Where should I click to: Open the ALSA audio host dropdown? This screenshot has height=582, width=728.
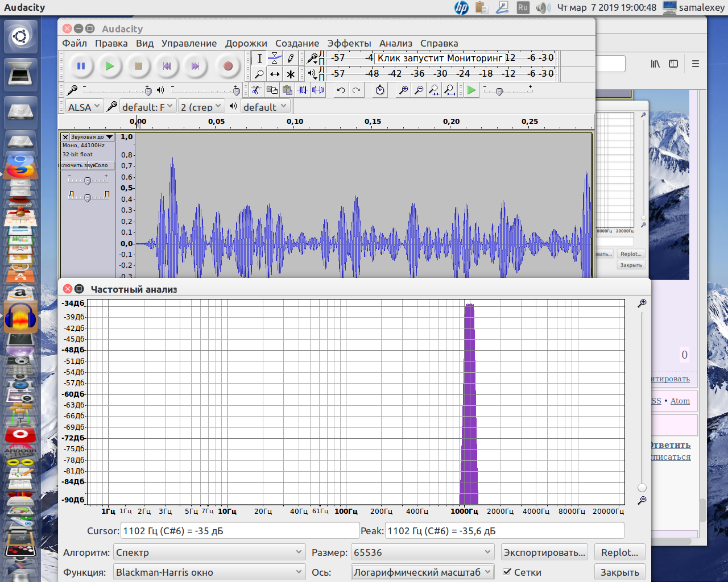(x=84, y=107)
